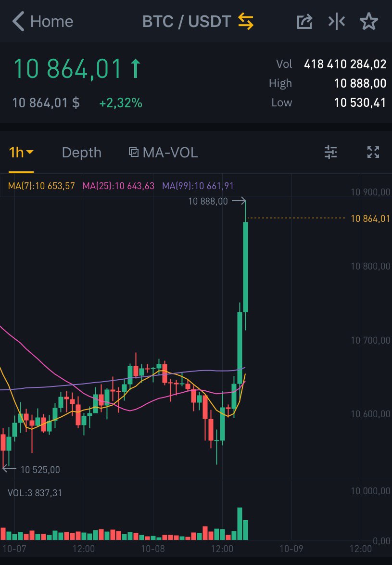Open the share icon
The width and height of the screenshot is (392, 565).
click(x=304, y=22)
